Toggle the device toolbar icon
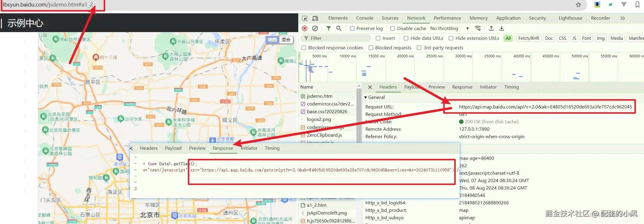Screen dimensions: 644x224 [315, 18]
